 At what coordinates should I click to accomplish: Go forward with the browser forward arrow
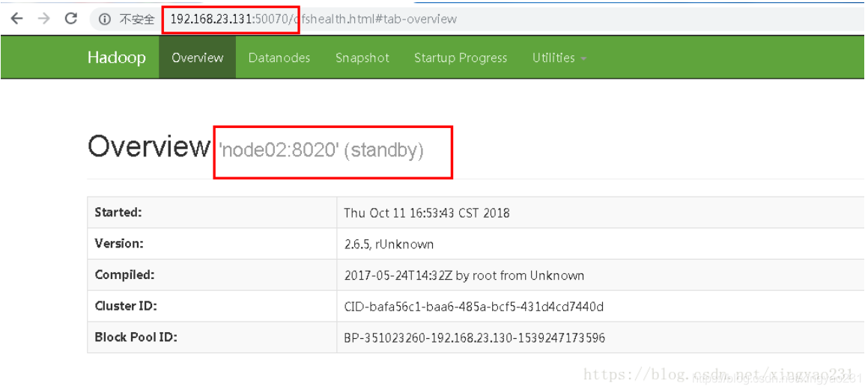tap(43, 18)
